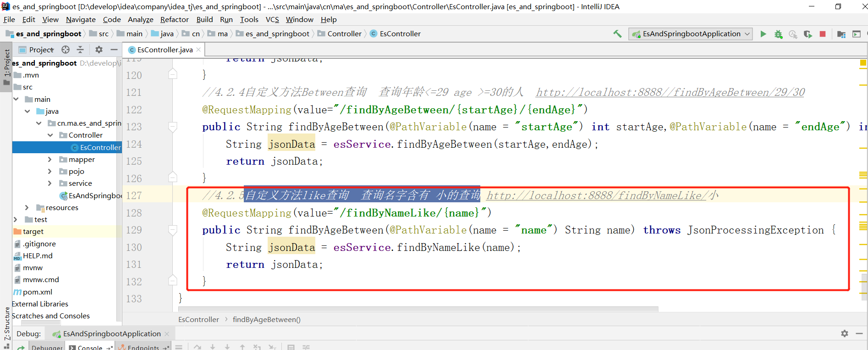
Task: Click Force Step Into icon in debugger
Action: pyautogui.click(x=227, y=347)
